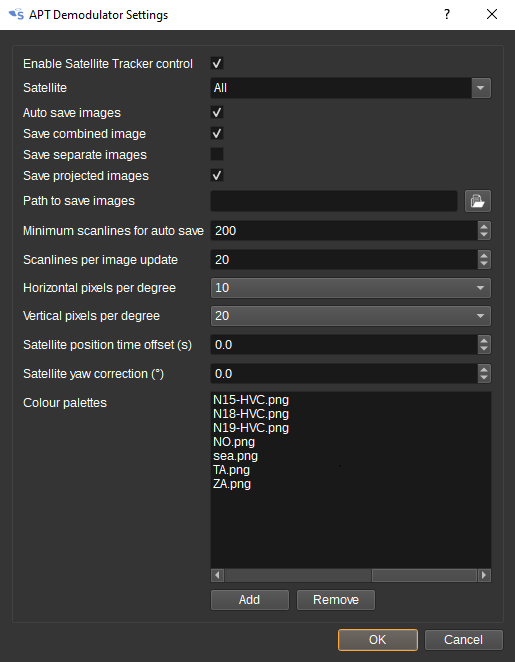Increase Satellite yaw correction value
Screen dimensions: 515x662
pos(484,369)
